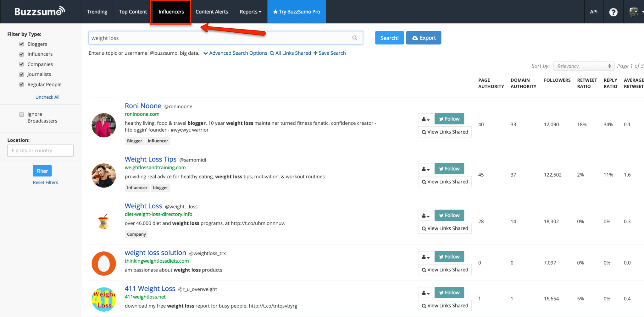Image resolution: width=644 pixels, height=317 pixels.
Task: Click the Export button
Action: pyautogui.click(x=424, y=38)
